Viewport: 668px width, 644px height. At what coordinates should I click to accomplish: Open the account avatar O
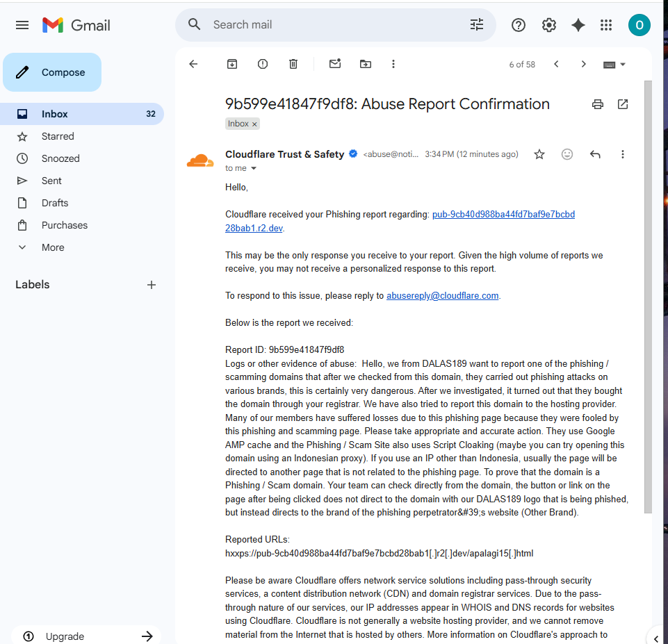pos(639,25)
